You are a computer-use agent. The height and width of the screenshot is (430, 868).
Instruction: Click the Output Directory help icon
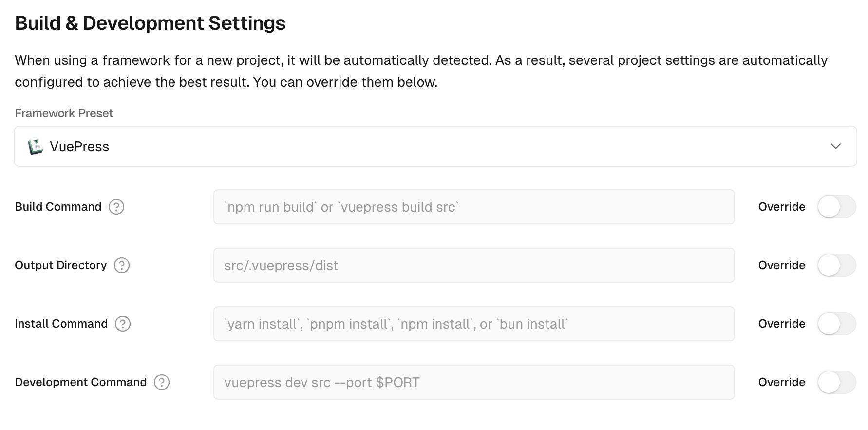coord(122,265)
